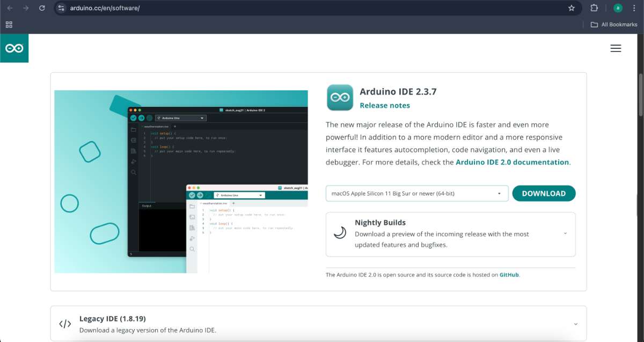The image size is (644, 342).
Task: Open the apps grid in the bookmarks bar
Action: click(x=9, y=25)
